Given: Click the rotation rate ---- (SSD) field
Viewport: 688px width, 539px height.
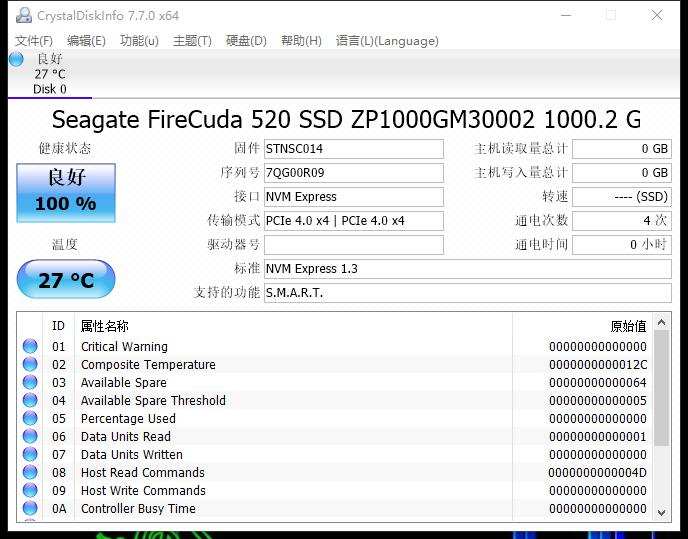Looking at the screenshot, I should (622, 197).
